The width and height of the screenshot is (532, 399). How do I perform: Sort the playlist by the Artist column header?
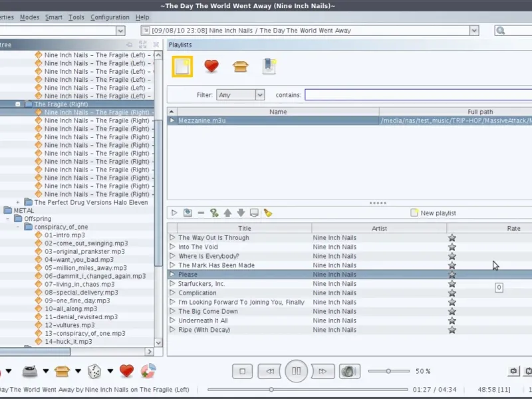[379, 228]
